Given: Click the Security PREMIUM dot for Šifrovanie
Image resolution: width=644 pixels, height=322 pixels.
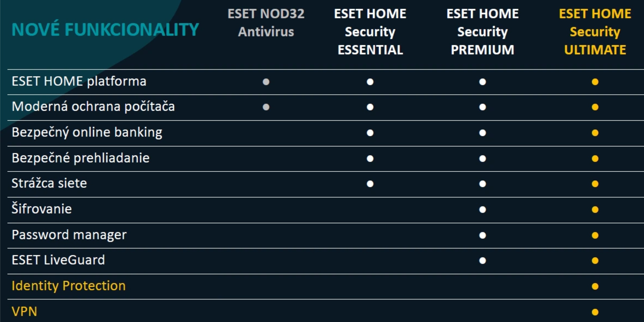Looking at the screenshot, I should point(483,210).
